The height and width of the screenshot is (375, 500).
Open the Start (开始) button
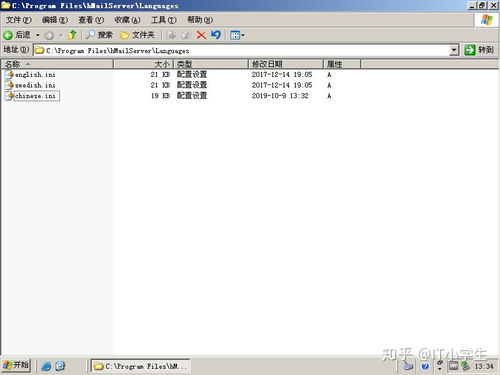pyautogui.click(x=16, y=365)
